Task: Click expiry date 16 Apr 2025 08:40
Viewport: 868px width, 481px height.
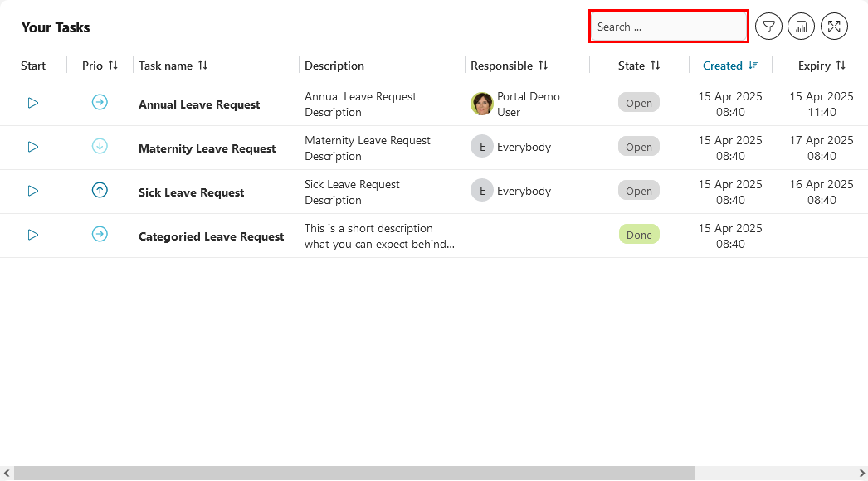Action: click(822, 192)
